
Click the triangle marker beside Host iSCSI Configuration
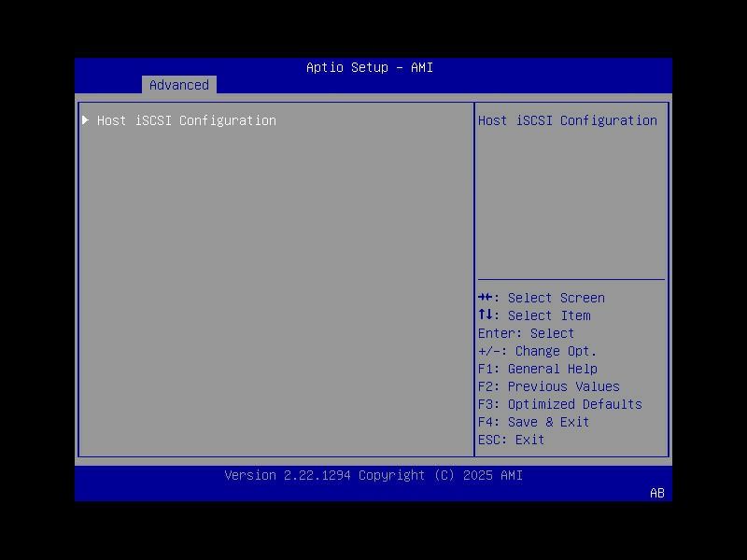point(85,120)
